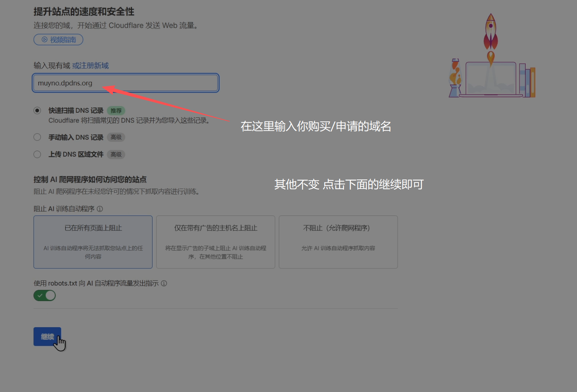This screenshot has width=577, height=392.
Task: Select 手动输入 DNS 记录 radio button
Action: (x=37, y=137)
